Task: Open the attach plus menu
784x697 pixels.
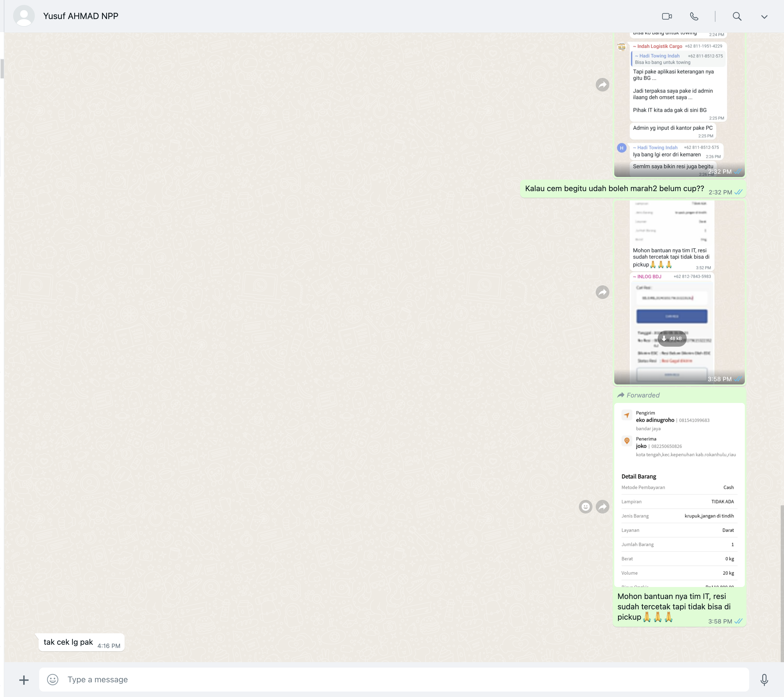Action: pyautogui.click(x=24, y=680)
